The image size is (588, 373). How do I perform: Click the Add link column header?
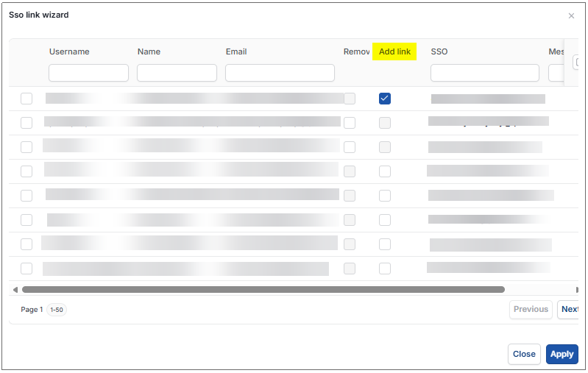[x=394, y=51]
